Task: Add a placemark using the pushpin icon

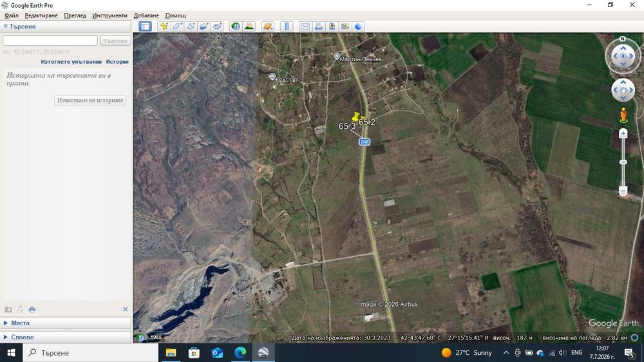Action: (164, 26)
